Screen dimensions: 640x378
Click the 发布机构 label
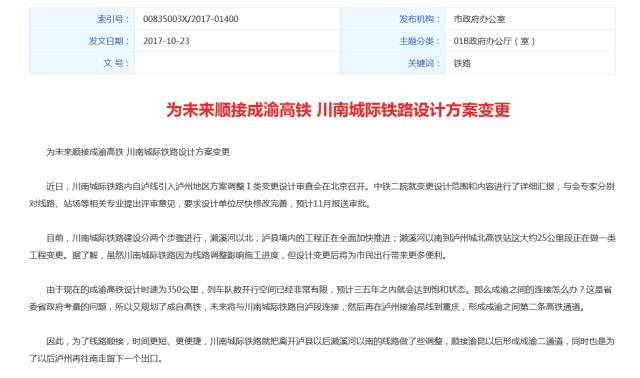click(420, 19)
